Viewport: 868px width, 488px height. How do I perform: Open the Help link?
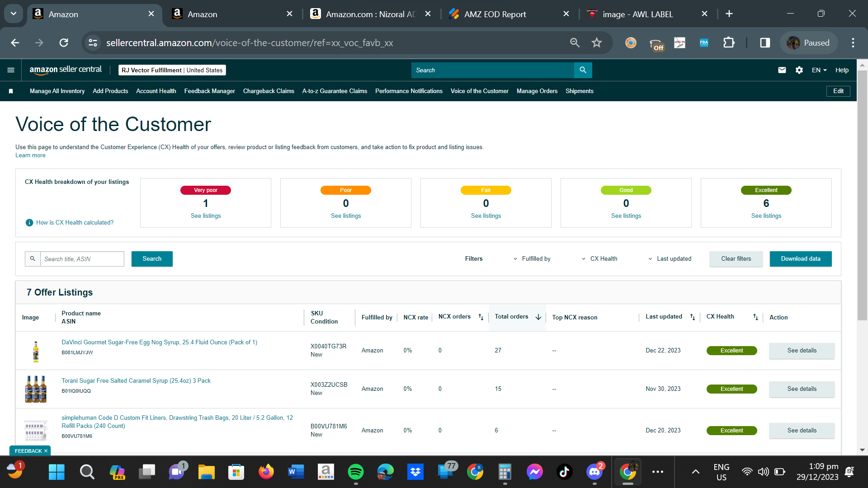(842, 70)
